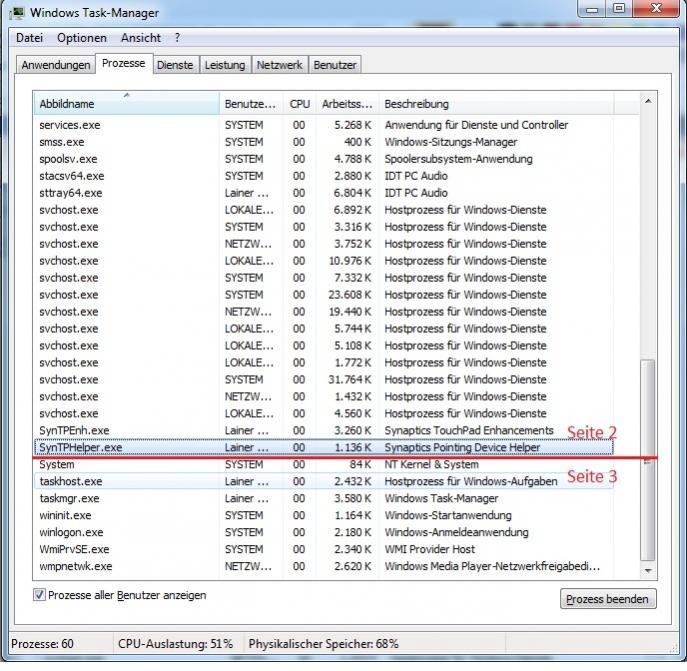The image size is (687, 671).
Task: Click the Task-Manager title bar icon
Action: (17, 13)
